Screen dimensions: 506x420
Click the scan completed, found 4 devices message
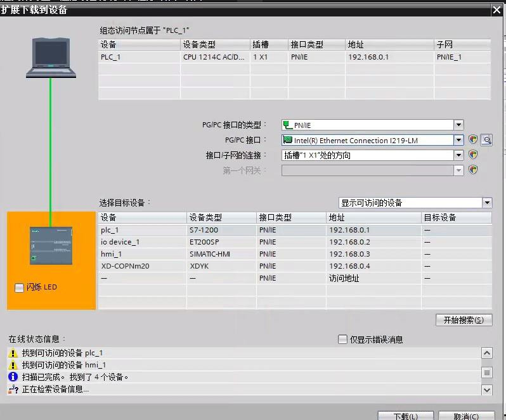coord(75,377)
